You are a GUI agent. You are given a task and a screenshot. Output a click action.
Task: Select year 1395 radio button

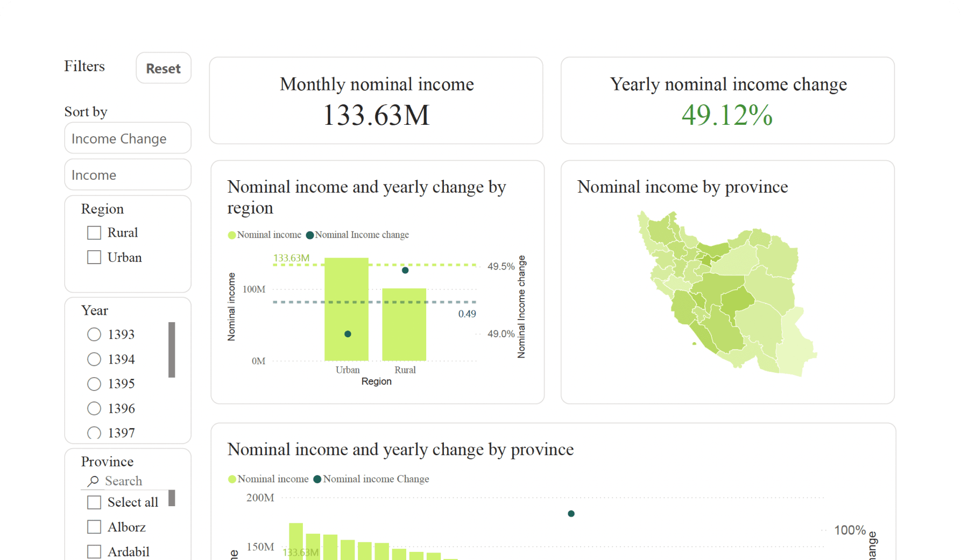94,384
